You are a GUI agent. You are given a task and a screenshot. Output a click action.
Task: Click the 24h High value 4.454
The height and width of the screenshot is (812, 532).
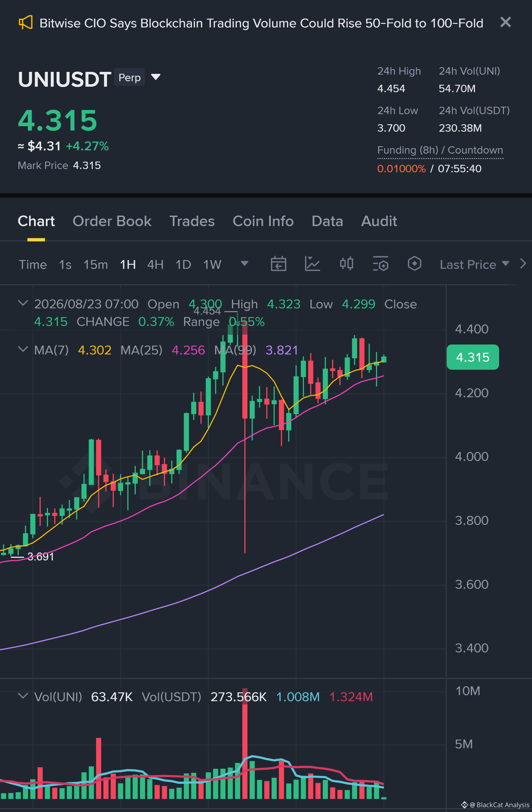(391, 89)
